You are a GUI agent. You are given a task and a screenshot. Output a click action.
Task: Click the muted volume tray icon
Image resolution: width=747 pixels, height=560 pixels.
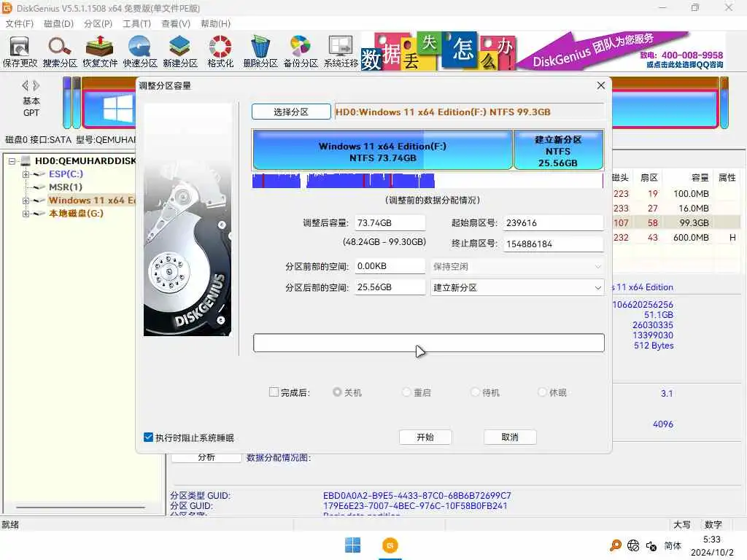[651, 545]
